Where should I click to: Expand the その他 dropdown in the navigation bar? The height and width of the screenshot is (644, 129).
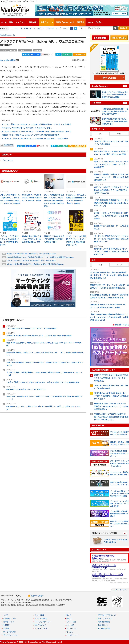[99, 22]
